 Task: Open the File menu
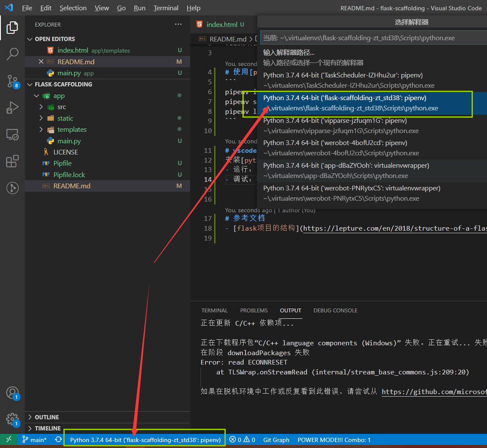(27, 8)
